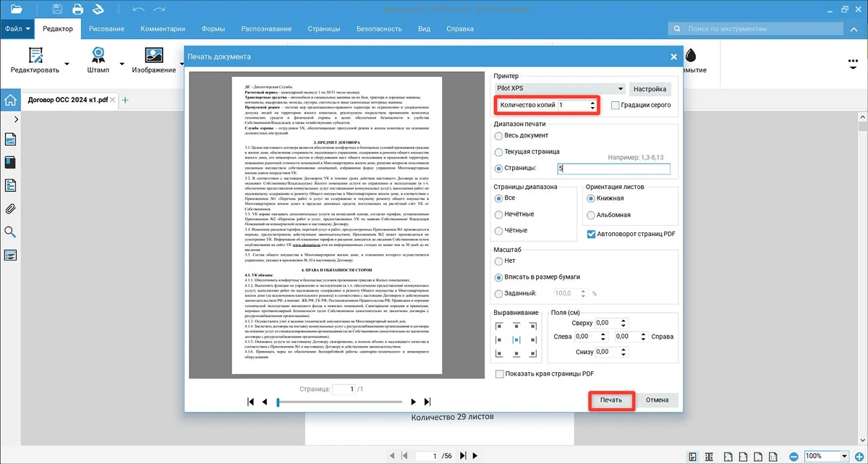Select Нет scale option
Viewport: 868px width, 464px height.
pyautogui.click(x=498, y=261)
